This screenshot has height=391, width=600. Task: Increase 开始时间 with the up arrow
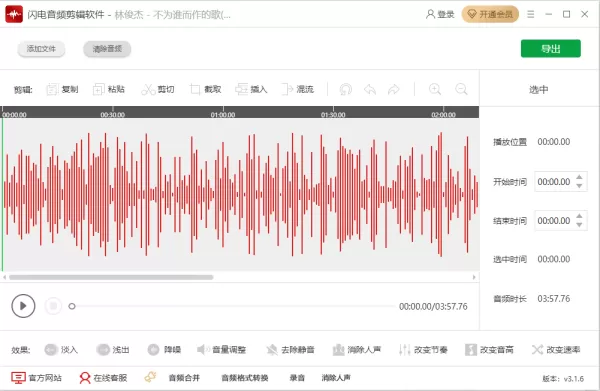coord(579,177)
